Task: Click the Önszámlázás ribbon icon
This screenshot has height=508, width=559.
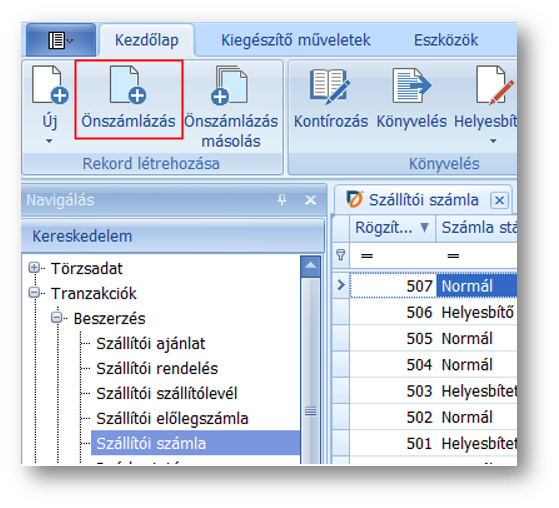Action: 128,85
